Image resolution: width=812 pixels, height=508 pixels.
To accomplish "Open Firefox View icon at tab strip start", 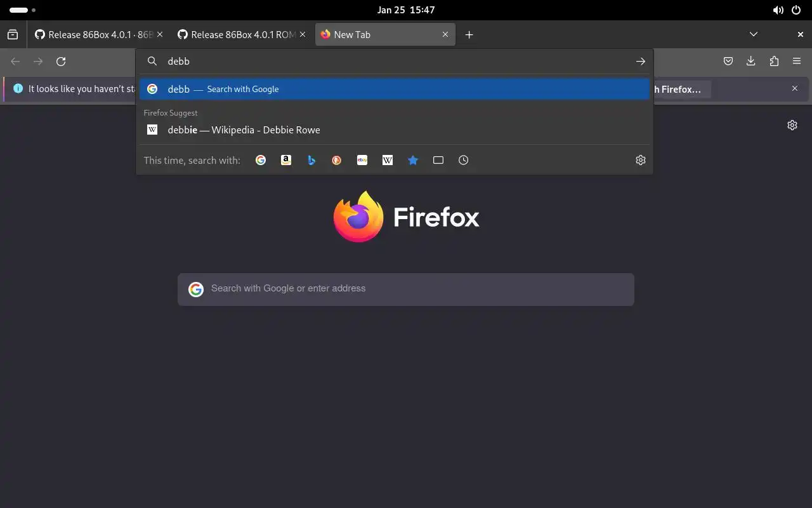I will 13,34.
